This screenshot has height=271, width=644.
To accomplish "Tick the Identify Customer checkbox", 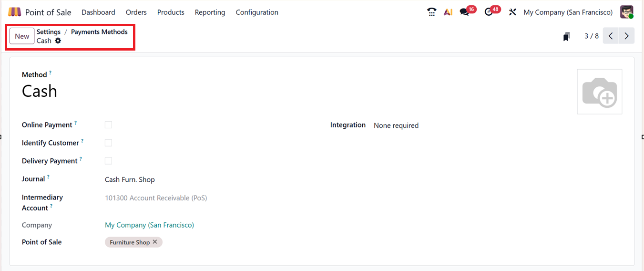I will click(x=108, y=143).
